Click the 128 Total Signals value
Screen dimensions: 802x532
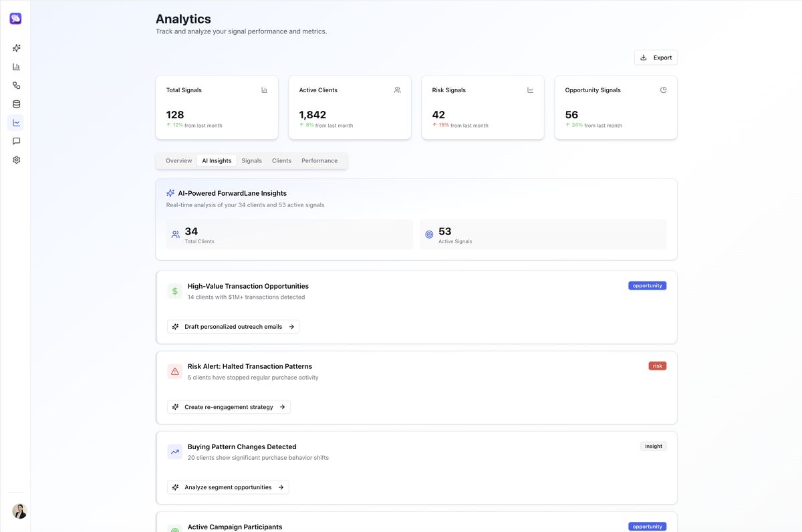click(175, 115)
